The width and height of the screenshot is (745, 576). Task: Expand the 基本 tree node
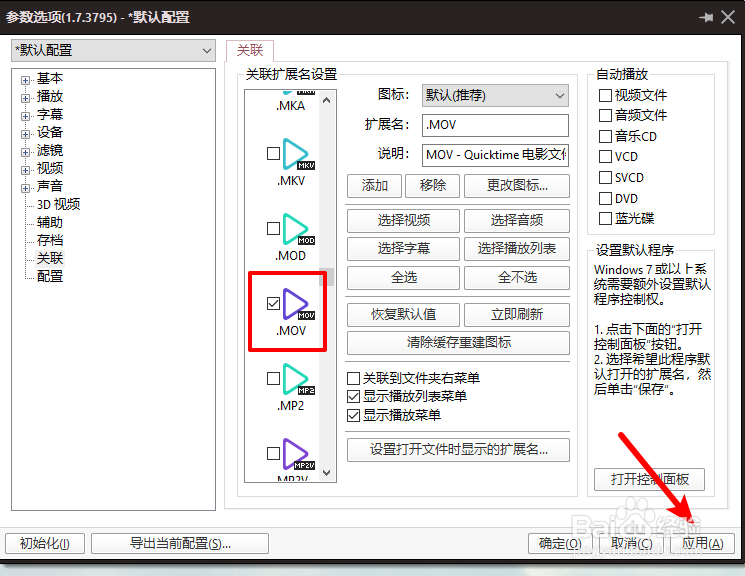(25, 80)
